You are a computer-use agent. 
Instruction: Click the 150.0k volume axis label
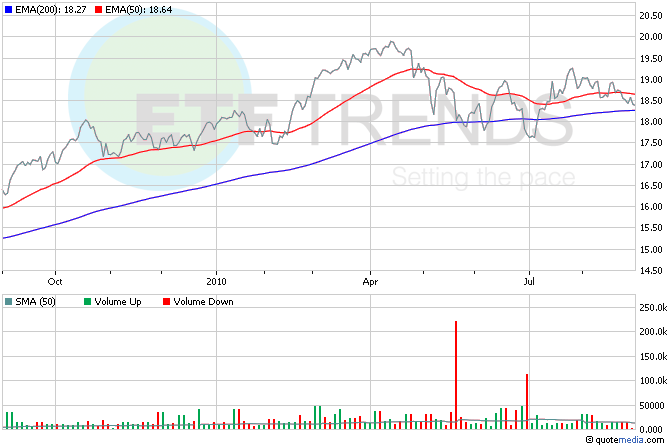tap(653, 356)
